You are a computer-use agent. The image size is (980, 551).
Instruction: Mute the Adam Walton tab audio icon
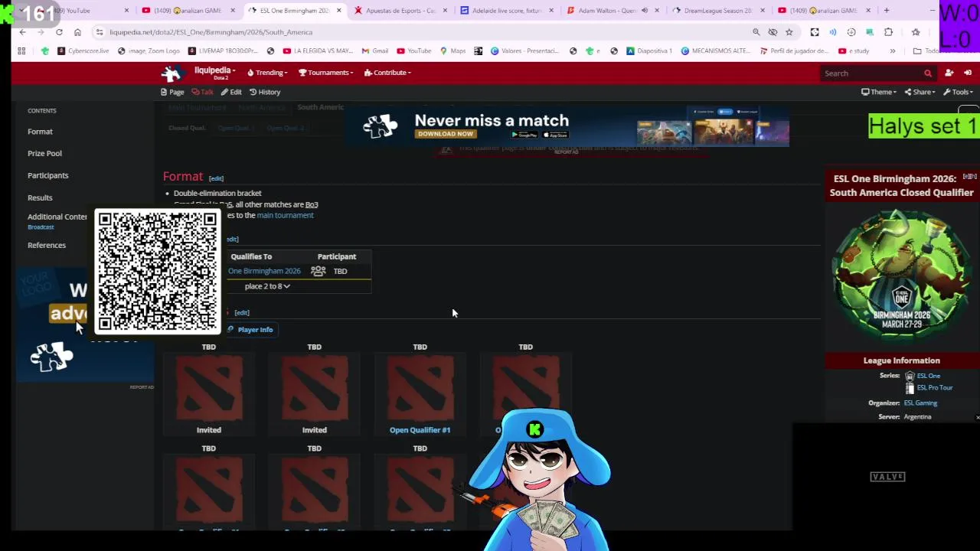[644, 11]
